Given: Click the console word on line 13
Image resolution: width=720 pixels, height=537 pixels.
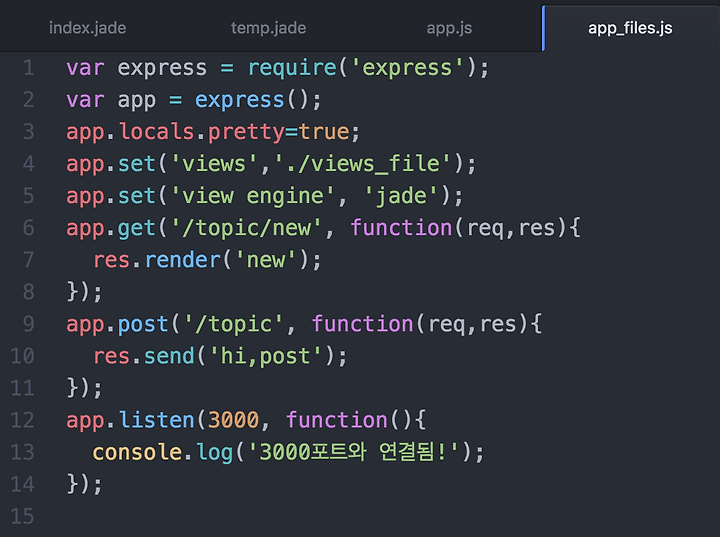Looking at the screenshot, I should 137,452.
